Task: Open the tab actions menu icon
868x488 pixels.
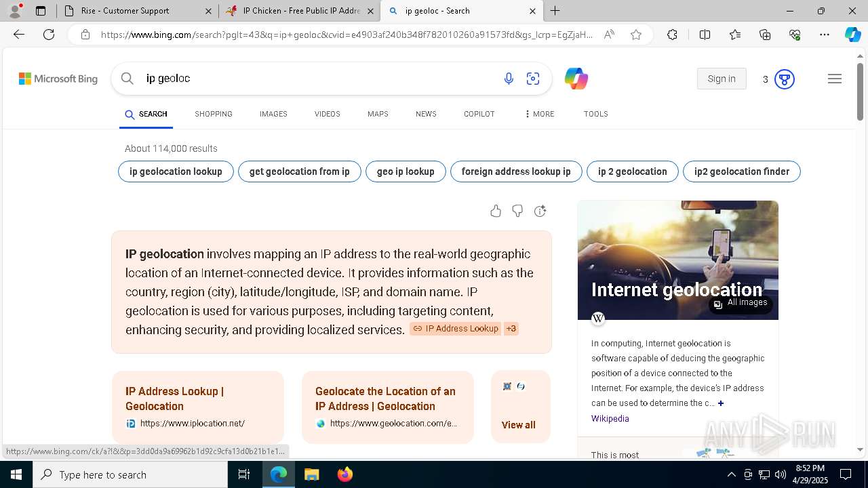Action: (x=41, y=11)
